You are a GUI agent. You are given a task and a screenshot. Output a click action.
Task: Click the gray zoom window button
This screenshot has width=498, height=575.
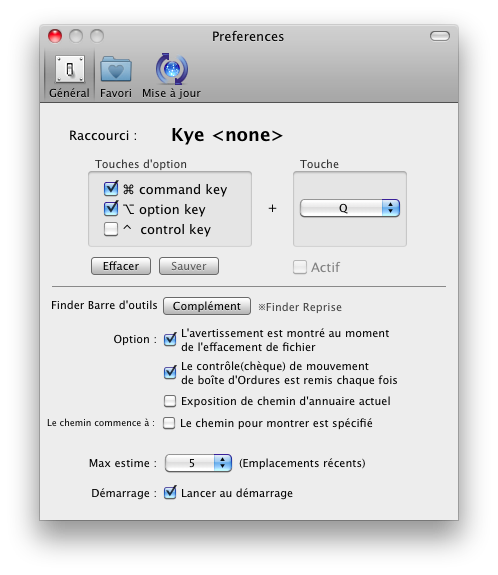(97, 36)
